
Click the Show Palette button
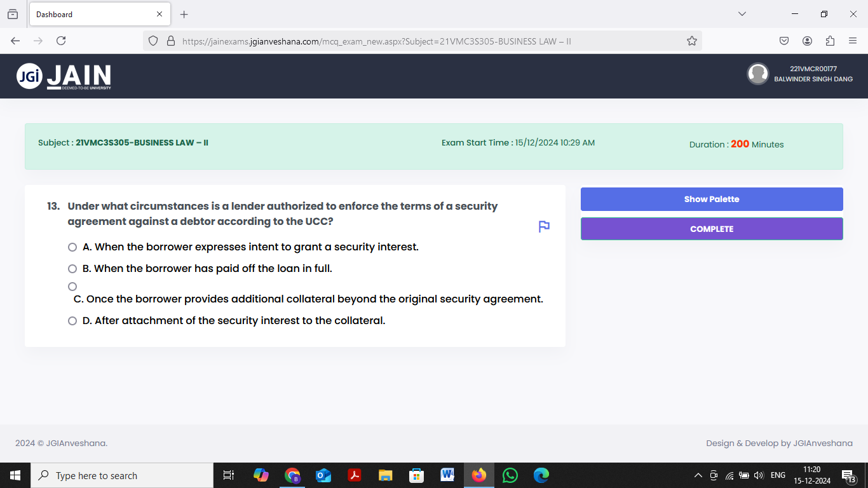click(712, 199)
